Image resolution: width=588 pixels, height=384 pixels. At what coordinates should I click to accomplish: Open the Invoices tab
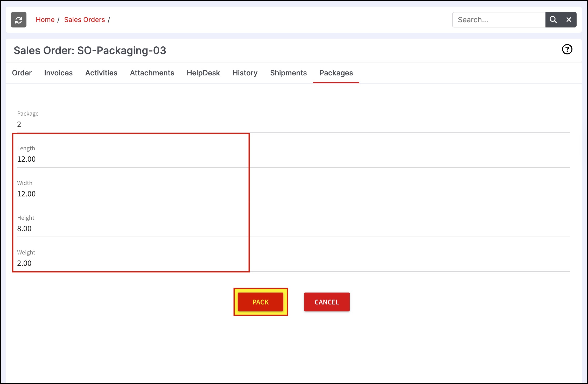(58, 73)
